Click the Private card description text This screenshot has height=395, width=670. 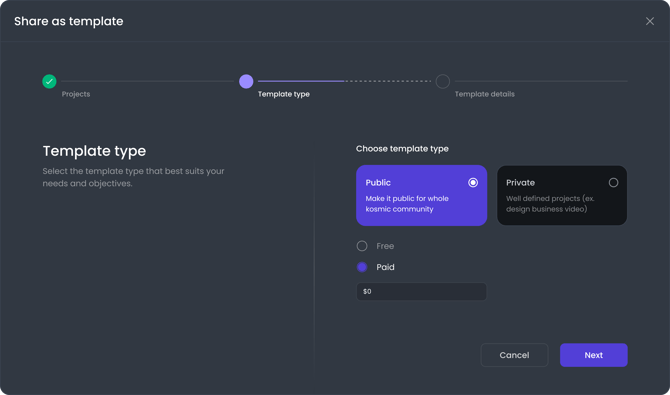tap(550, 204)
